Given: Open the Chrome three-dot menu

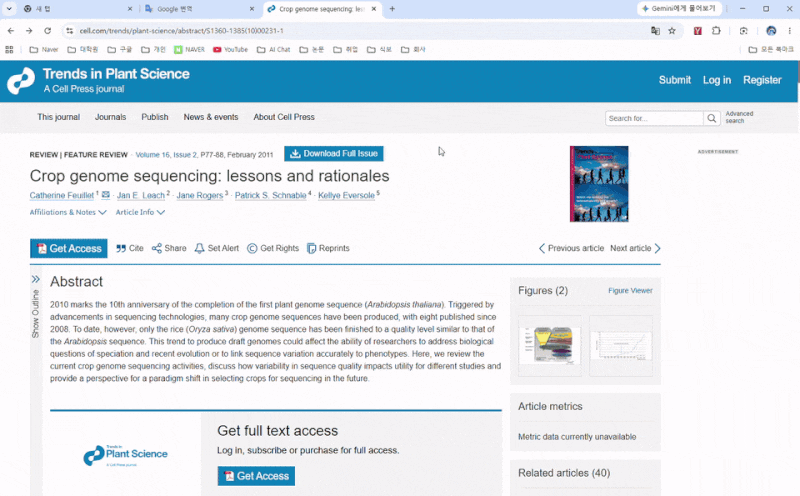Looking at the screenshot, I should 789,31.
